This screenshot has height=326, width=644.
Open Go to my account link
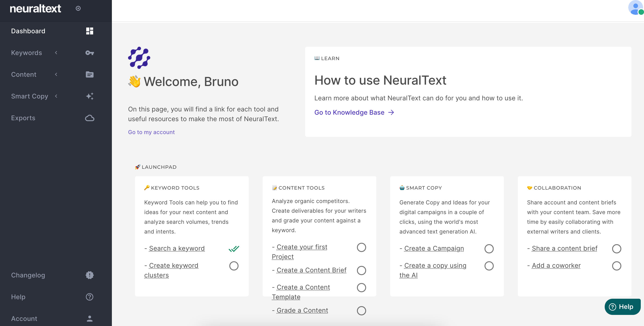coord(151,132)
